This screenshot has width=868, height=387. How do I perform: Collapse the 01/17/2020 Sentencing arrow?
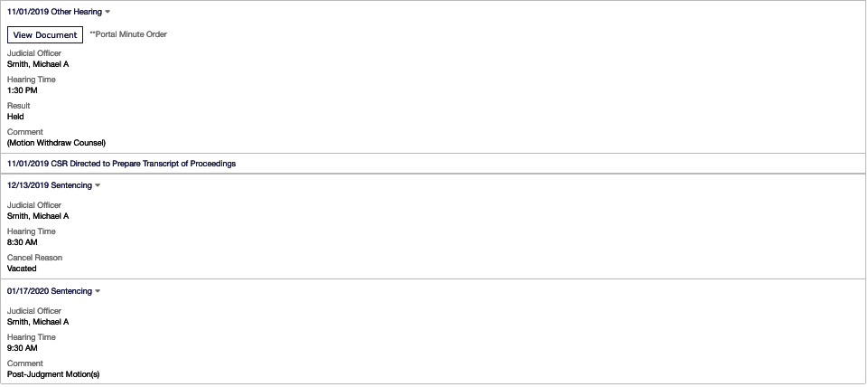coord(98,292)
